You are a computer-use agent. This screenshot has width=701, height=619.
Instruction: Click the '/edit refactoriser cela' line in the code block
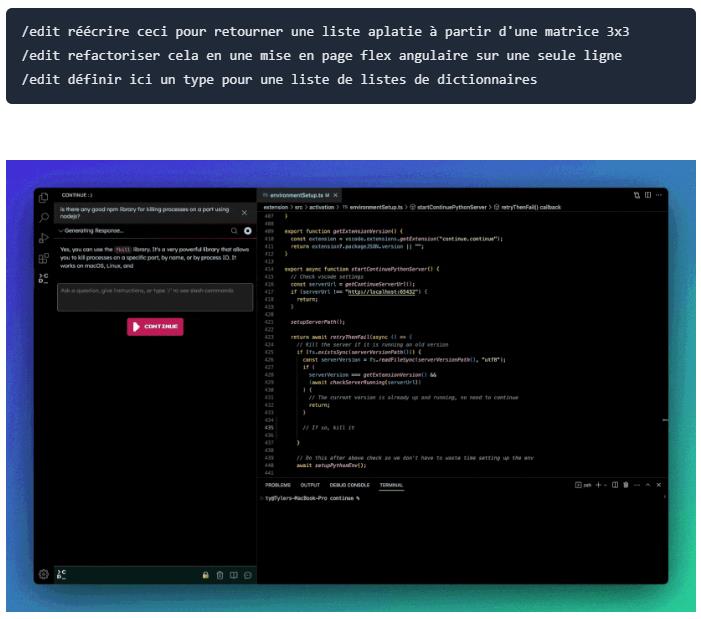(x=321, y=56)
